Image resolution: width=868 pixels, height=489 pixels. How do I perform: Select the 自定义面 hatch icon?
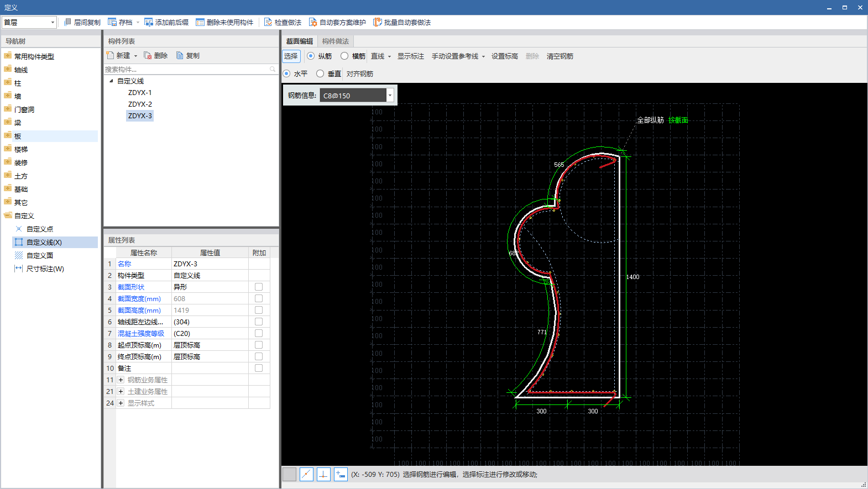tap(19, 255)
